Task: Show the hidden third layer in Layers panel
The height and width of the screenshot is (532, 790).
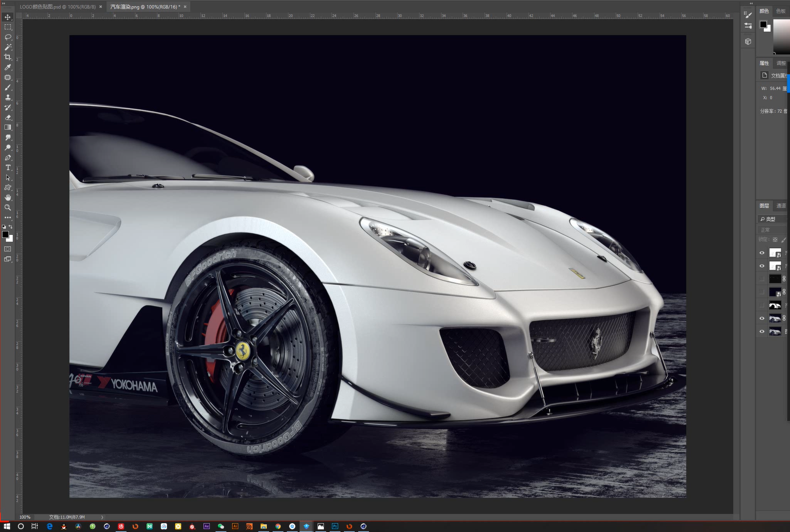Action: click(762, 279)
